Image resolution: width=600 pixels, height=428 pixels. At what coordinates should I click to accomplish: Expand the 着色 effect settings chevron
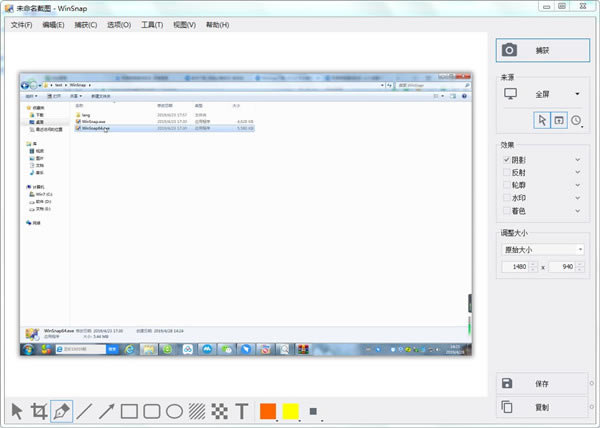(578, 211)
